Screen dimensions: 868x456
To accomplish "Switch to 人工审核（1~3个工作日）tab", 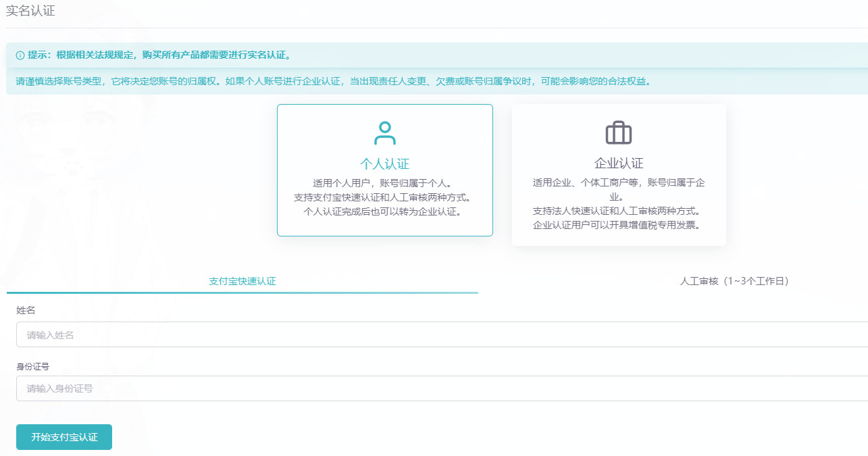I will (734, 282).
